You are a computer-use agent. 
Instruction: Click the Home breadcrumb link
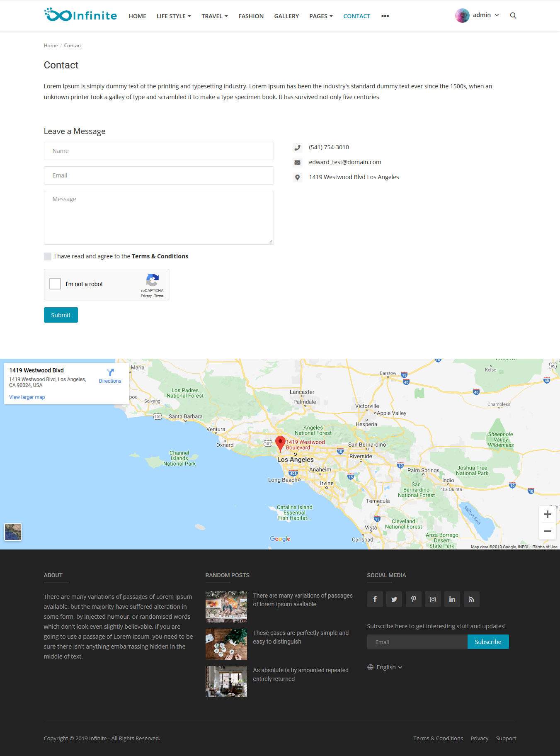(51, 46)
